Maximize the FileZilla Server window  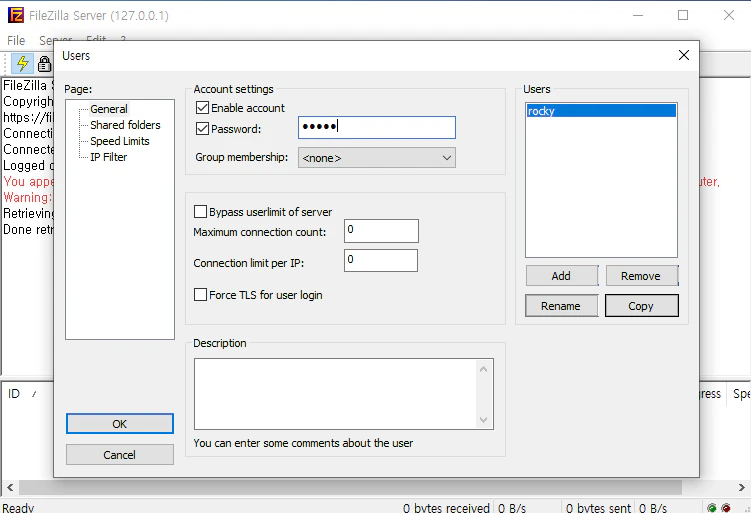click(683, 15)
